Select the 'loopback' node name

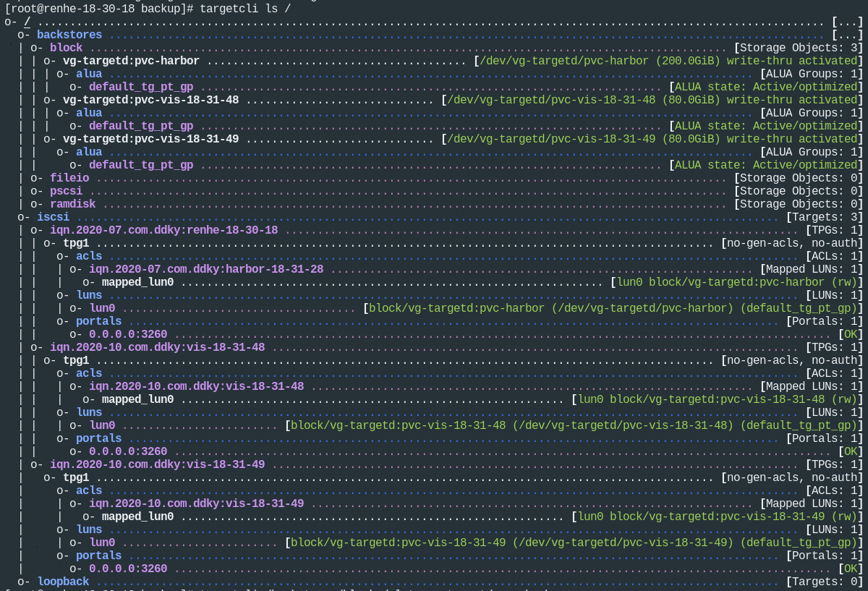coord(63,582)
